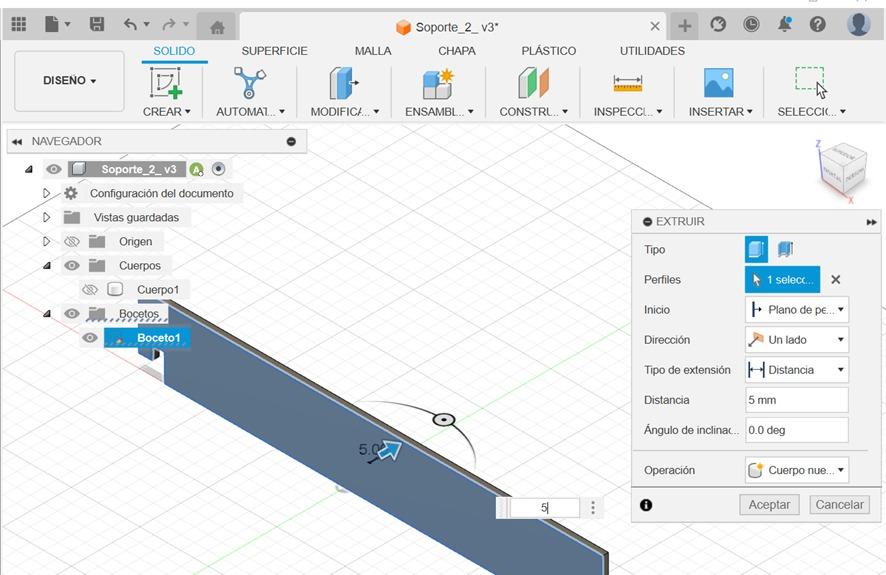
Task: Switch to the CHAPA tab
Action: click(457, 51)
